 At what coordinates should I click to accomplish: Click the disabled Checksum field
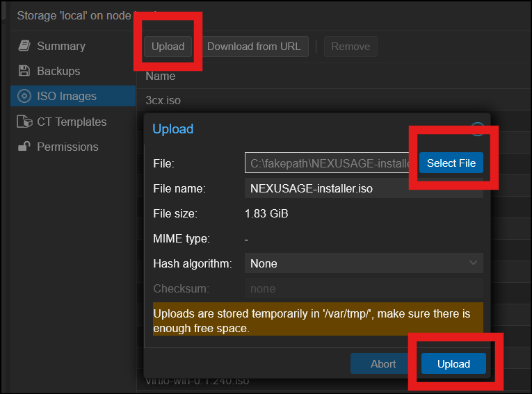[363, 288]
